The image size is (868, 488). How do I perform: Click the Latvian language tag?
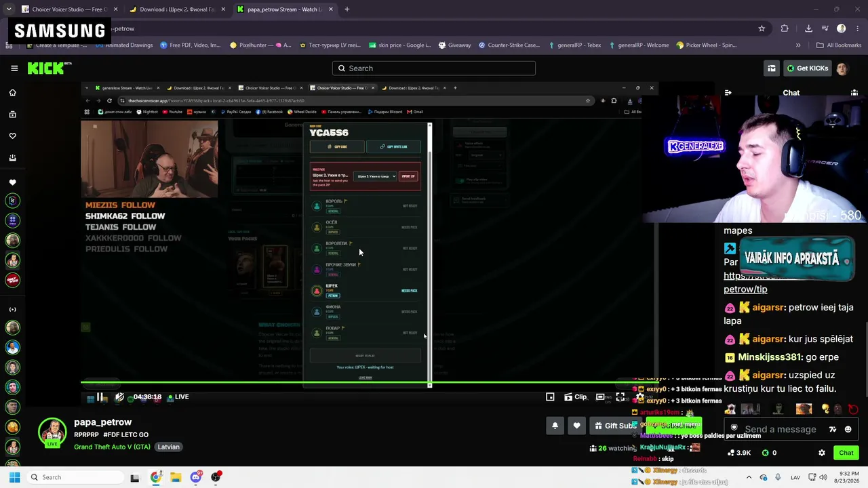click(169, 447)
